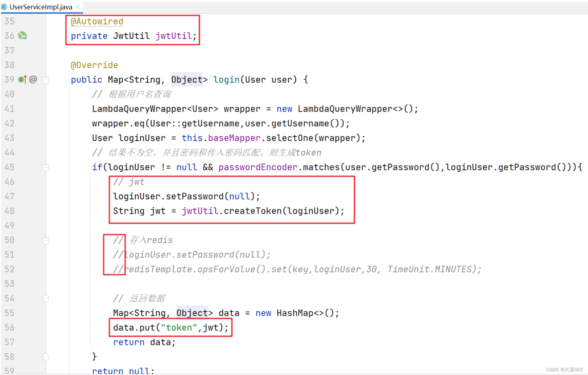Click line number 41 in the gutter
This screenshot has height=375, width=588.
tap(10, 109)
